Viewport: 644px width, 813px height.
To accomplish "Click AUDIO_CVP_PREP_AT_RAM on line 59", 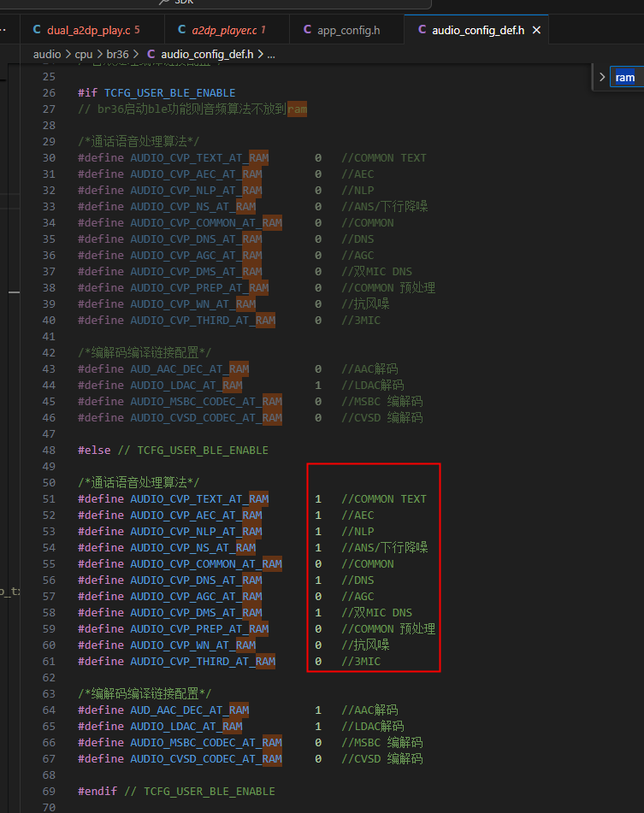I will pyautogui.click(x=199, y=628).
